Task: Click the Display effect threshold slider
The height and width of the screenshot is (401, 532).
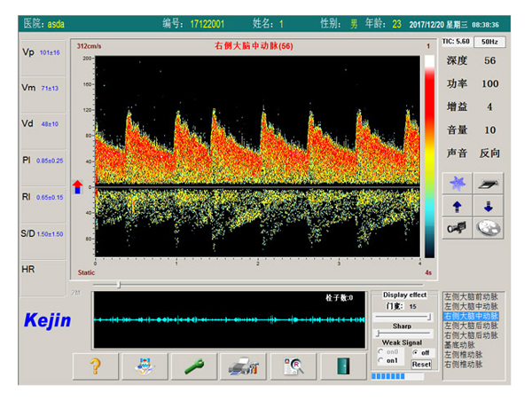Action: (x=404, y=316)
